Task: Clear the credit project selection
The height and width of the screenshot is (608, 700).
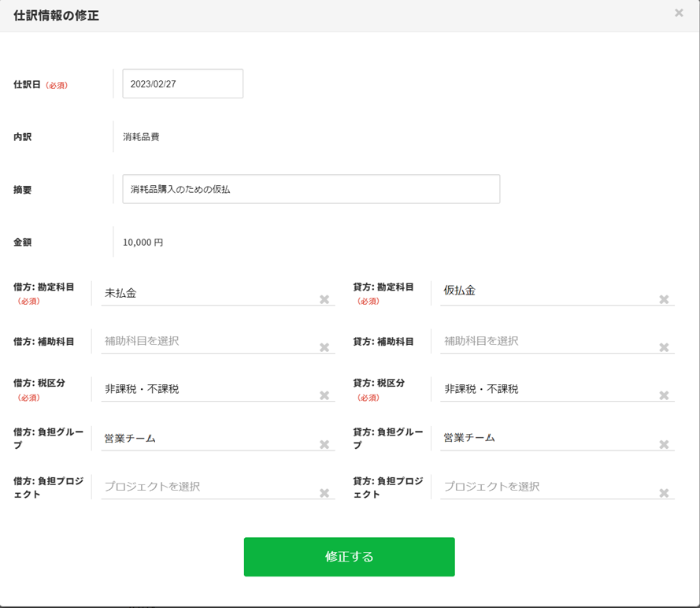Action: coord(664,493)
